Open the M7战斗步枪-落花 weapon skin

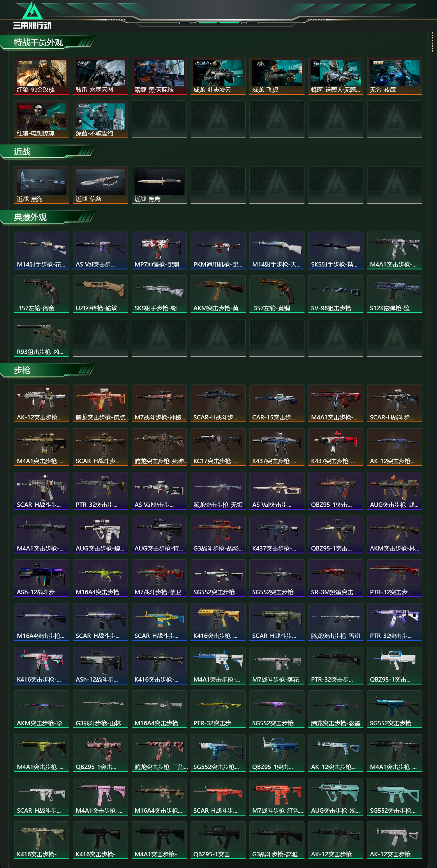point(277,666)
